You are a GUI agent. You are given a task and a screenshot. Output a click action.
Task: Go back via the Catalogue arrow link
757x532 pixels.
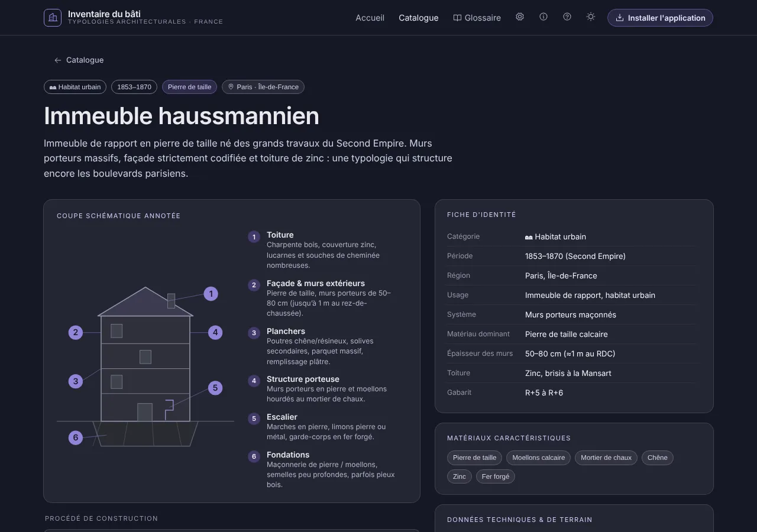pyautogui.click(x=79, y=60)
